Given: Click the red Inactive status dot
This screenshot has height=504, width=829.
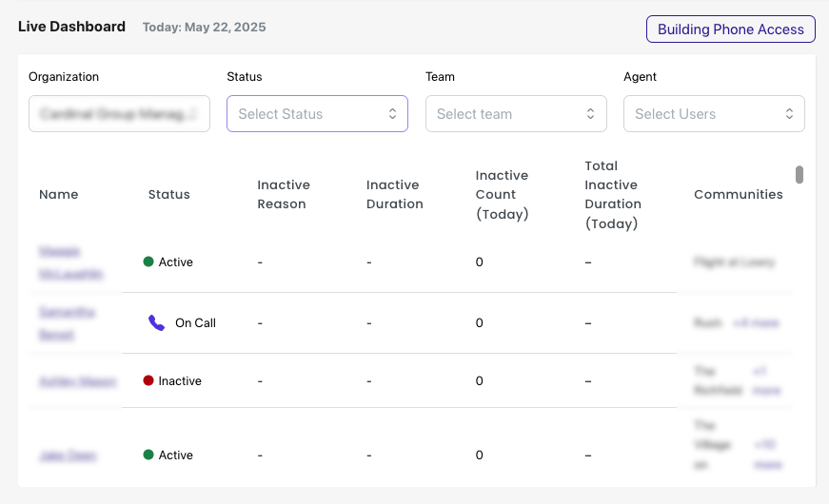Looking at the screenshot, I should pos(148,380).
